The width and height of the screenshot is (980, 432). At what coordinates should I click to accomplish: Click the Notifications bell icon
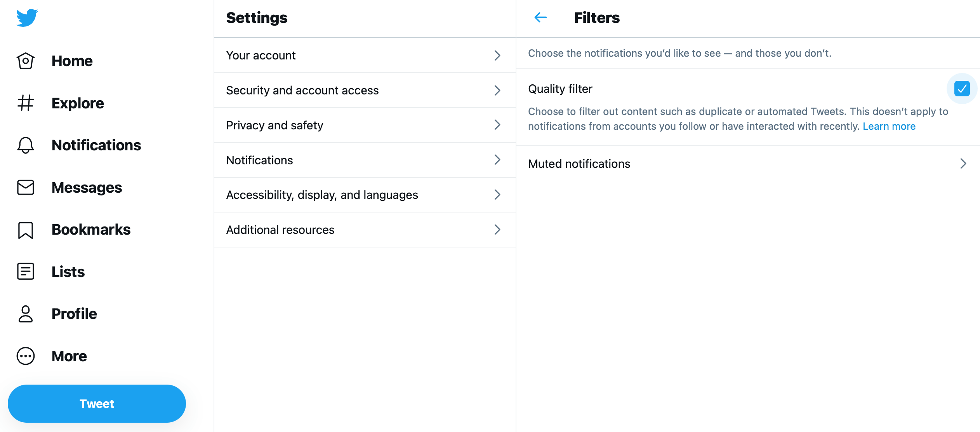(26, 145)
